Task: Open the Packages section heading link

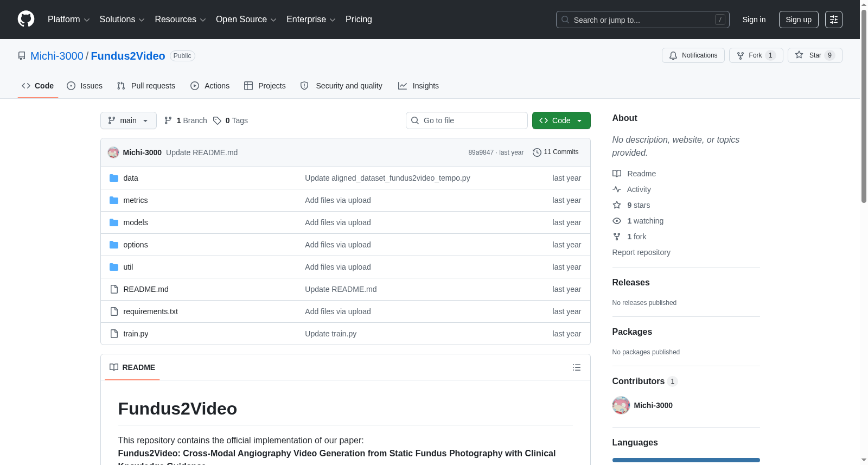Action: point(632,332)
